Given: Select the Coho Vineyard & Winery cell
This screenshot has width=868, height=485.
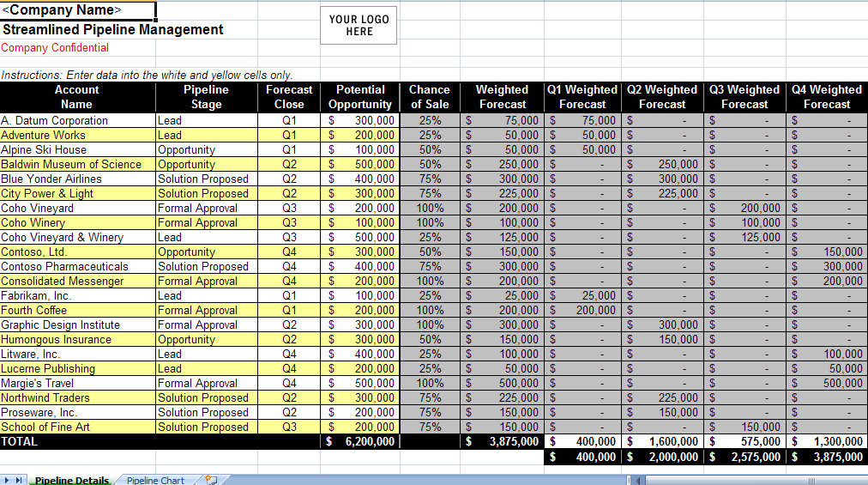Looking at the screenshot, I should [77, 237].
